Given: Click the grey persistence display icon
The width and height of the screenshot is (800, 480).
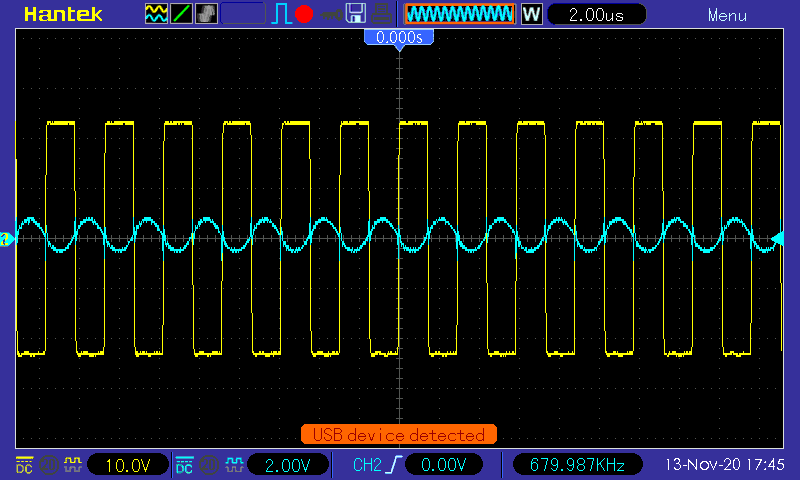Looking at the screenshot, I should [x=206, y=14].
